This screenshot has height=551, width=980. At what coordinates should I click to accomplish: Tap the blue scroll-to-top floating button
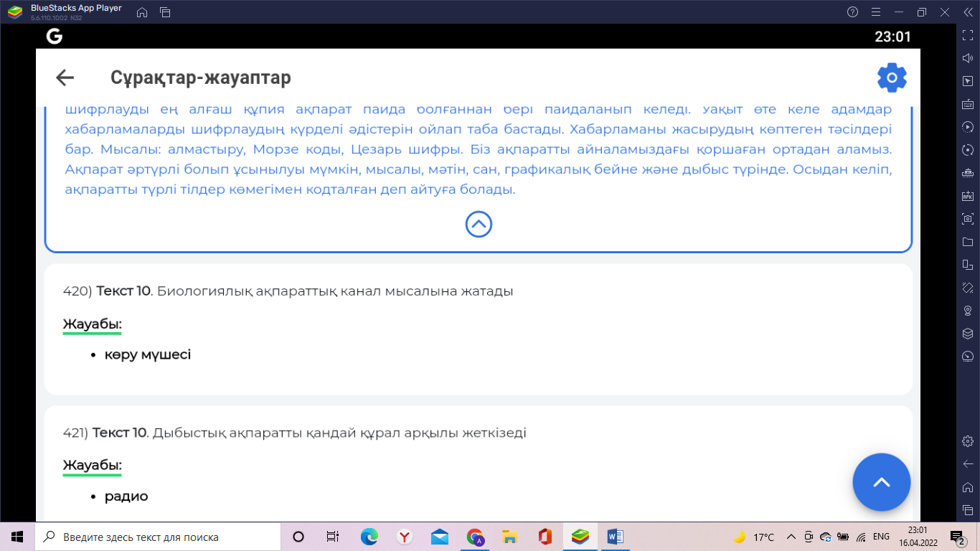[881, 482]
